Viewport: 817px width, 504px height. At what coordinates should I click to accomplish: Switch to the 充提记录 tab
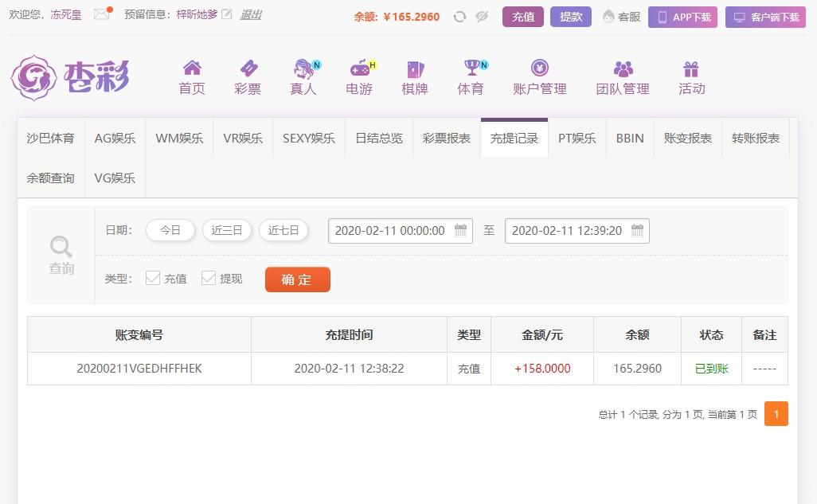pyautogui.click(x=514, y=137)
